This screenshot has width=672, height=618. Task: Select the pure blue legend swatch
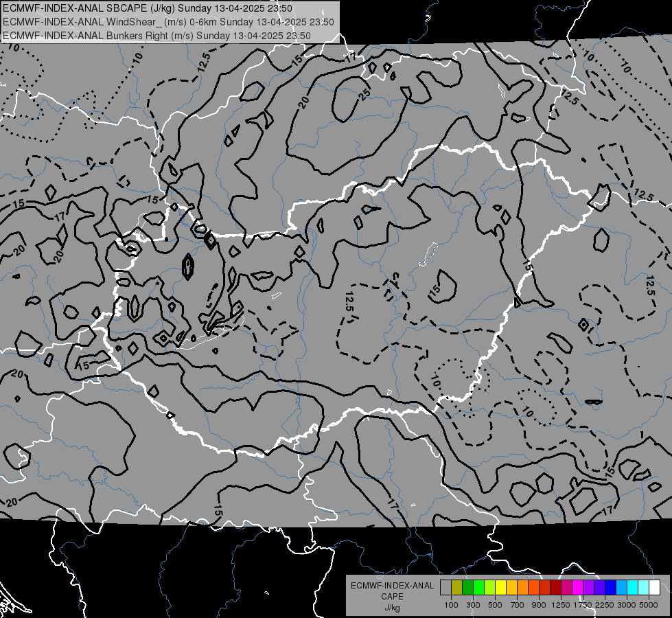pos(610,588)
